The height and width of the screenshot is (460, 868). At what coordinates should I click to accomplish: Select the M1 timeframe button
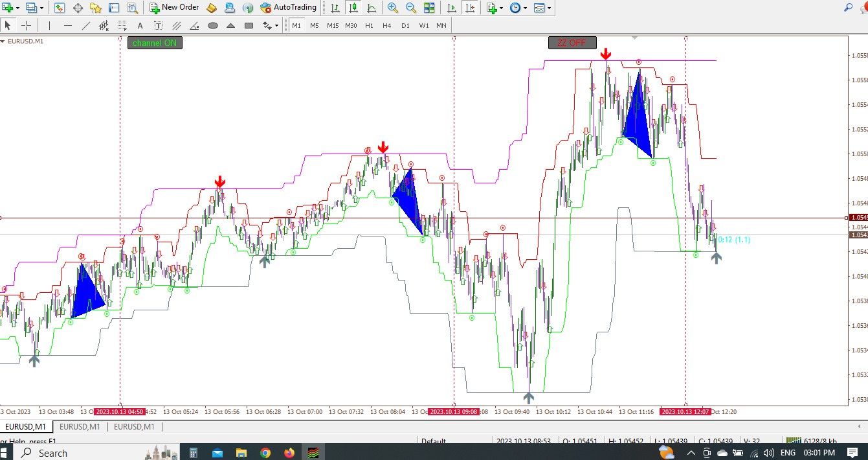[296, 25]
